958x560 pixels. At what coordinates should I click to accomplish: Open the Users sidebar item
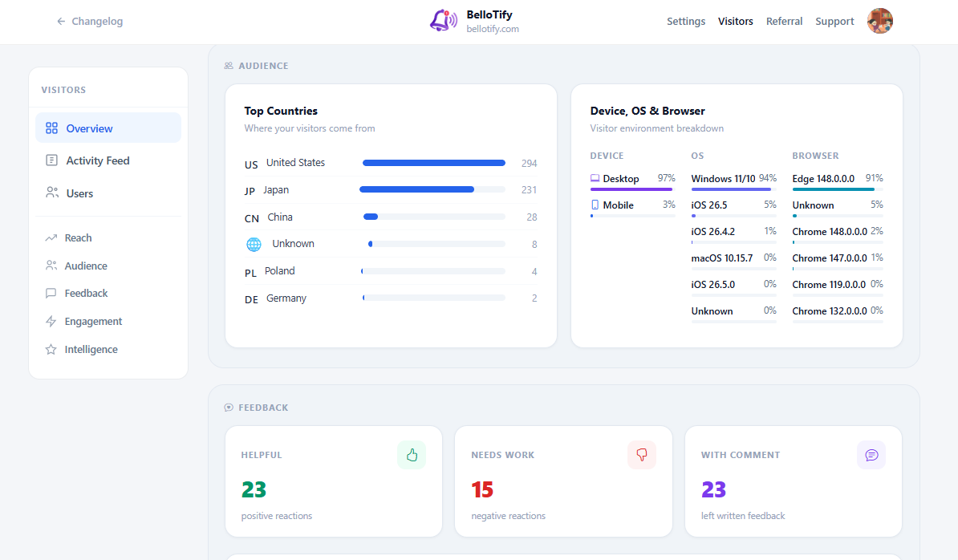click(108, 193)
